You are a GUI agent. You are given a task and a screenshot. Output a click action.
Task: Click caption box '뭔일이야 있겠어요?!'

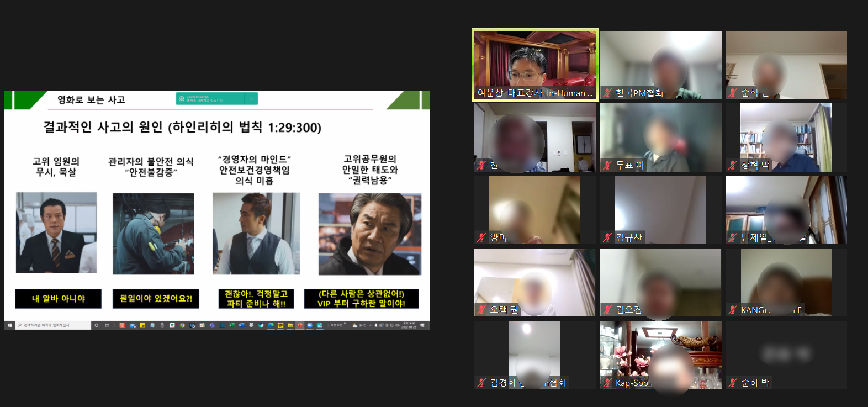pos(156,299)
